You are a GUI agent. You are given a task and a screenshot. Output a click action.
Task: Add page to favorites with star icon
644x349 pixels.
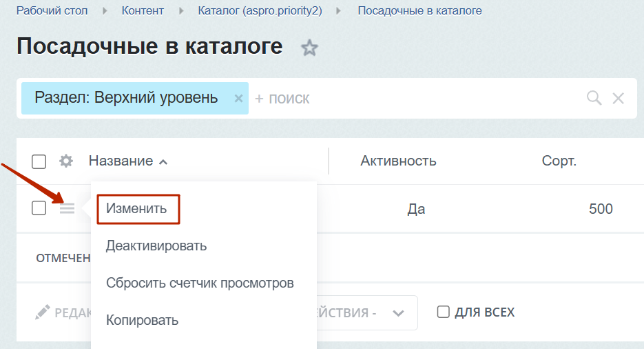click(x=310, y=48)
